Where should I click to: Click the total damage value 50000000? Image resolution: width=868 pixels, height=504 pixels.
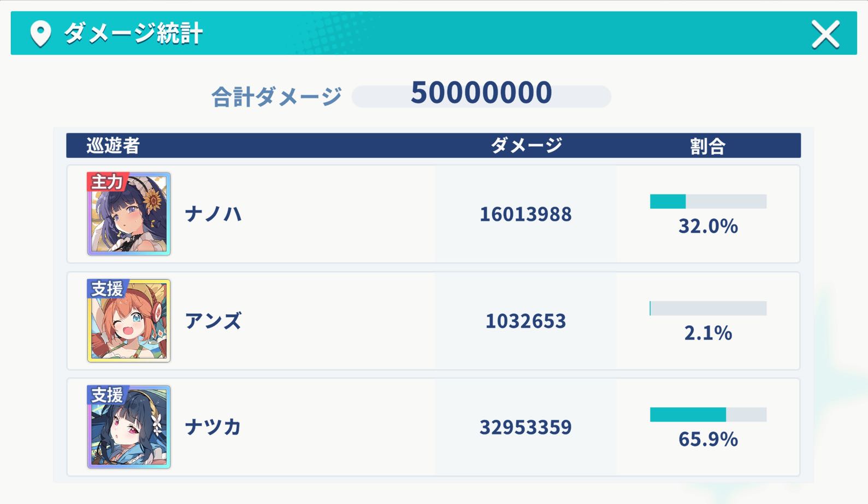tap(481, 93)
